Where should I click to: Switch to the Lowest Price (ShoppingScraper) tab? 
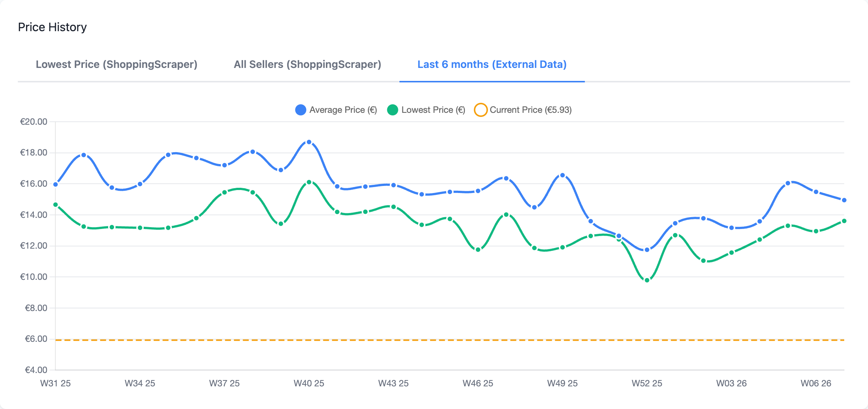click(117, 64)
